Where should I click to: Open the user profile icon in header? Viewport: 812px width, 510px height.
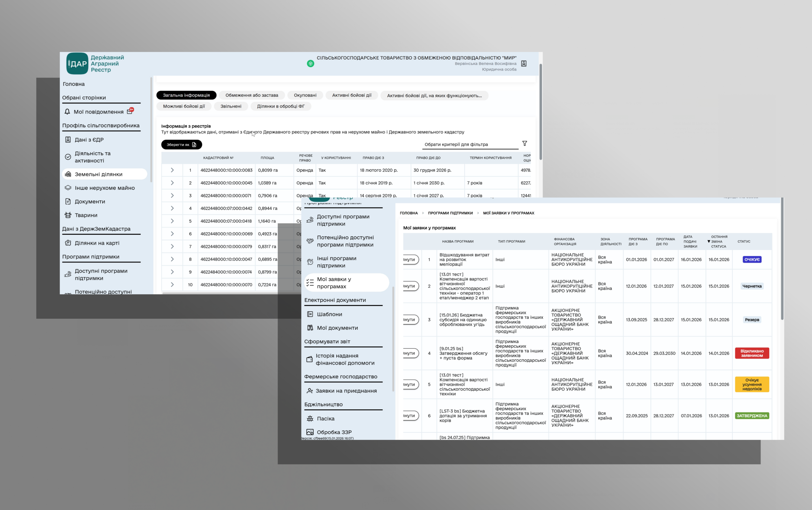(524, 64)
